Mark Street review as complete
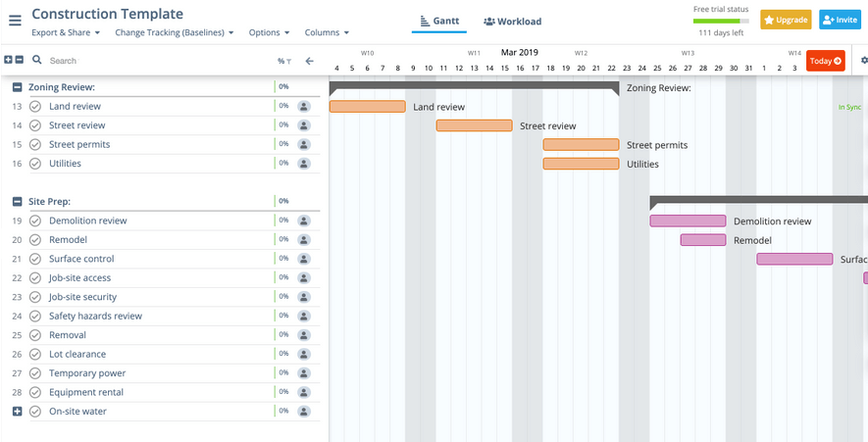The height and width of the screenshot is (442, 868). pyautogui.click(x=35, y=125)
